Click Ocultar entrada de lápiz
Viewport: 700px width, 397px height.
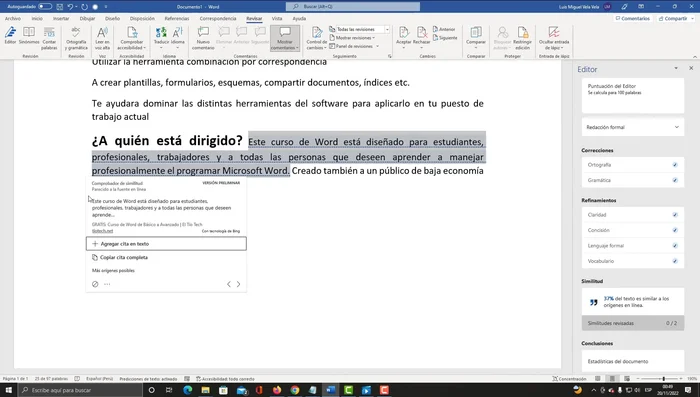554,38
